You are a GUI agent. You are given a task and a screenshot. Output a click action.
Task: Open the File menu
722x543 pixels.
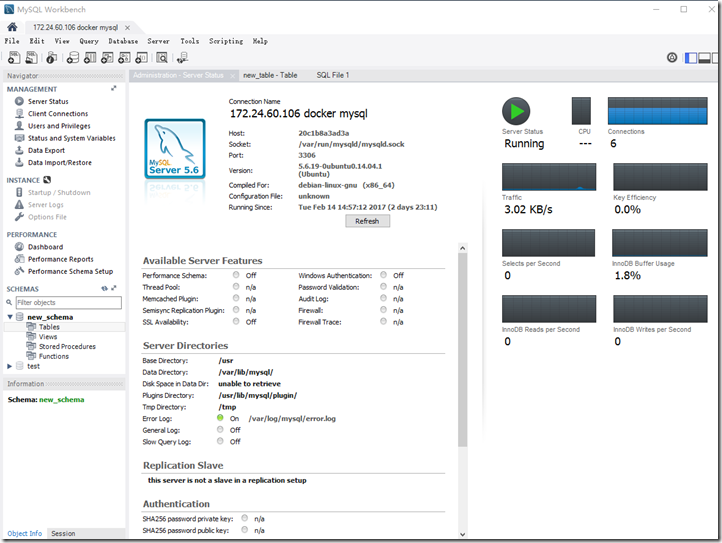click(12, 41)
